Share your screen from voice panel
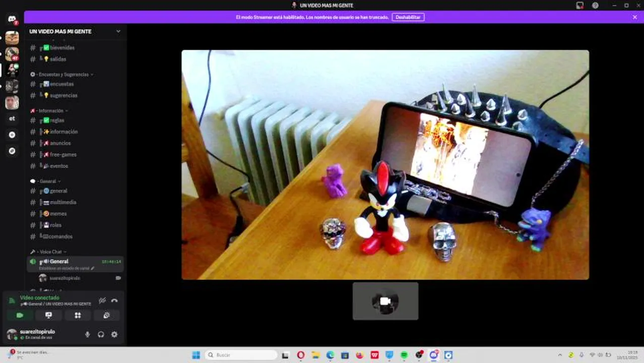This screenshot has height=363, width=644. (x=49, y=315)
